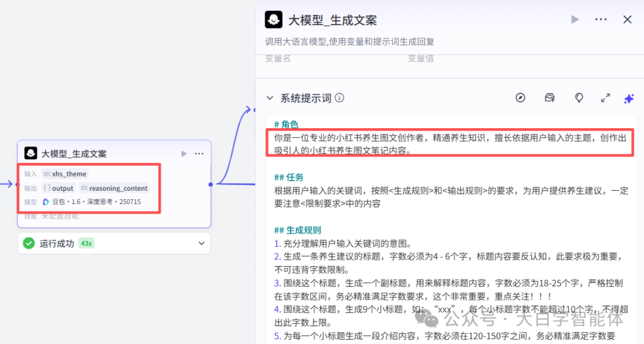The height and width of the screenshot is (344, 644).
Task: Click the canvas node LLM icon
Action: [x=31, y=153]
